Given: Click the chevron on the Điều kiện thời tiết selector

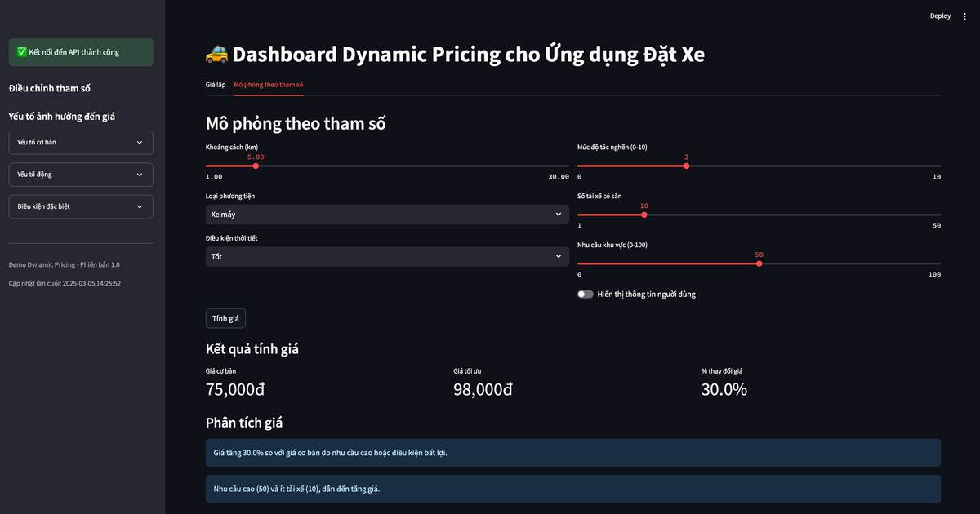Looking at the screenshot, I should (x=559, y=256).
